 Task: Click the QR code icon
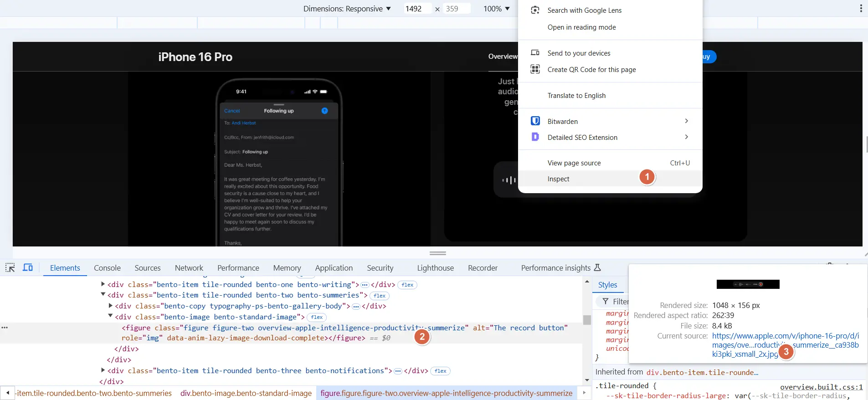pos(535,69)
